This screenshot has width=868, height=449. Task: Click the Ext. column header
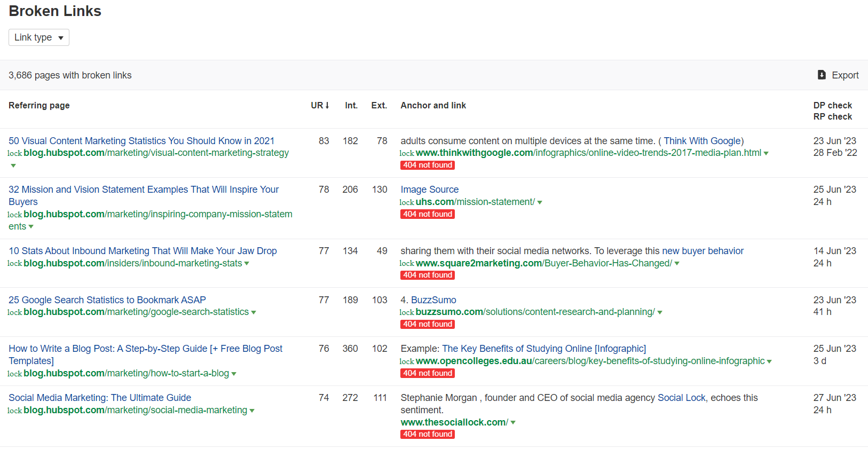(379, 105)
